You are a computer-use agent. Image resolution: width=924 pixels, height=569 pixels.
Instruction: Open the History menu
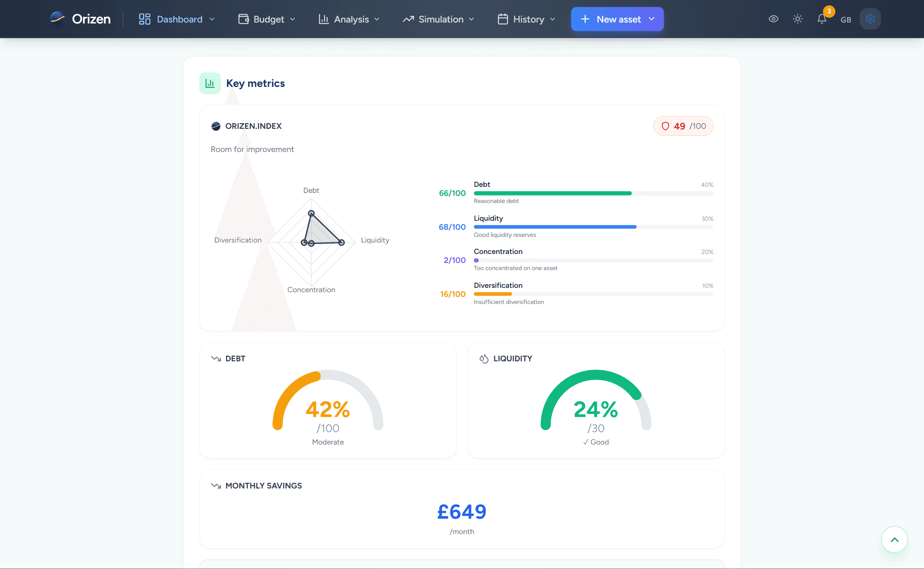tap(526, 19)
